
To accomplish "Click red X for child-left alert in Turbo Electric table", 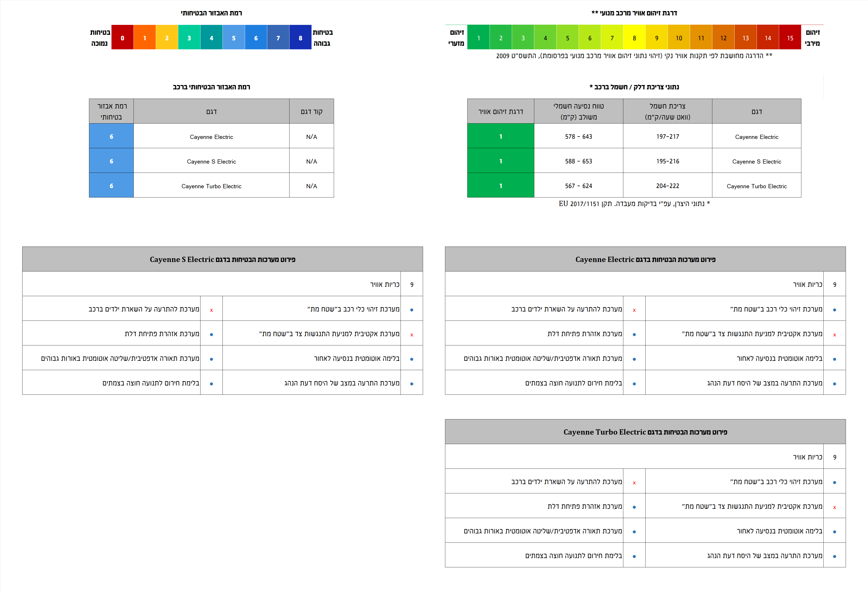I will pyautogui.click(x=634, y=482).
